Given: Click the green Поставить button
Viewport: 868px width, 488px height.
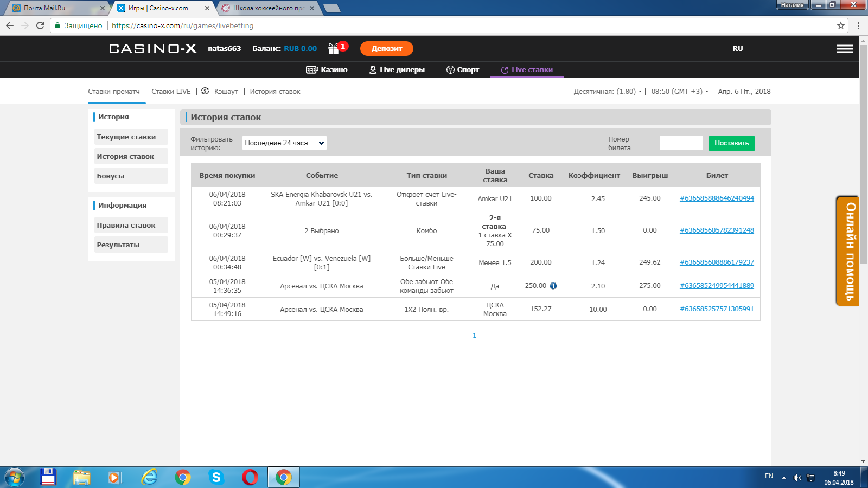Looking at the screenshot, I should click(x=732, y=143).
